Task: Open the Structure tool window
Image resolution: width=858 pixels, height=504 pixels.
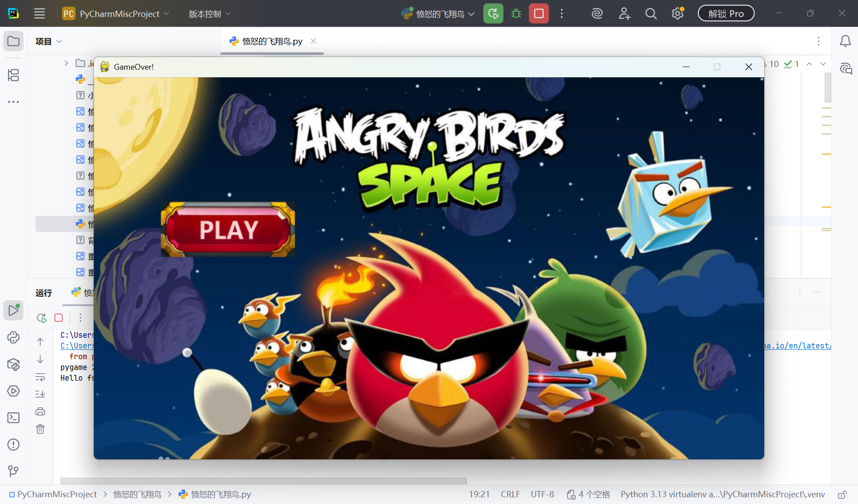Action: click(x=13, y=75)
